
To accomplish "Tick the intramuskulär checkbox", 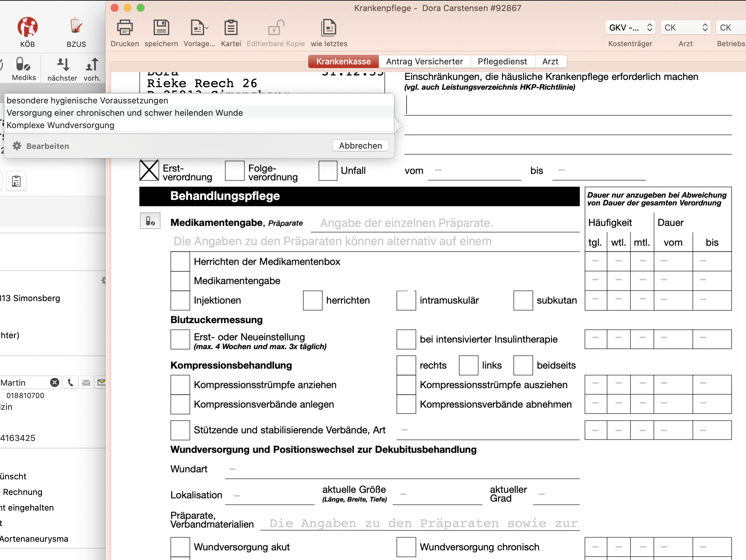I will tap(406, 300).
